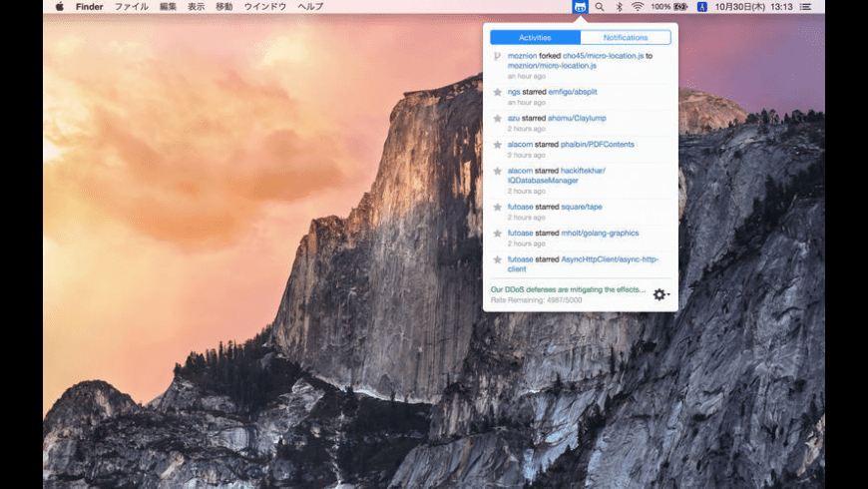Viewport: 868px width, 489px height.
Task: Open the gear settings dropdown
Action: [660, 294]
